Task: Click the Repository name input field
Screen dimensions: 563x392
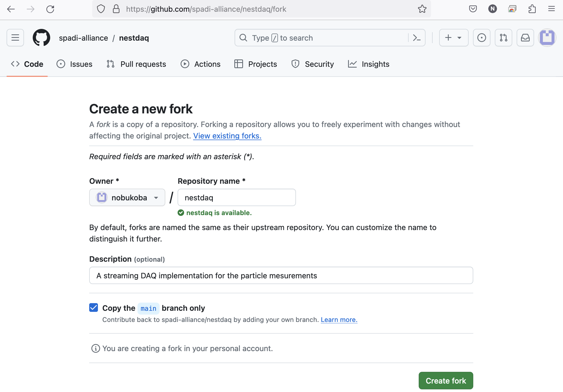Action: click(x=236, y=197)
